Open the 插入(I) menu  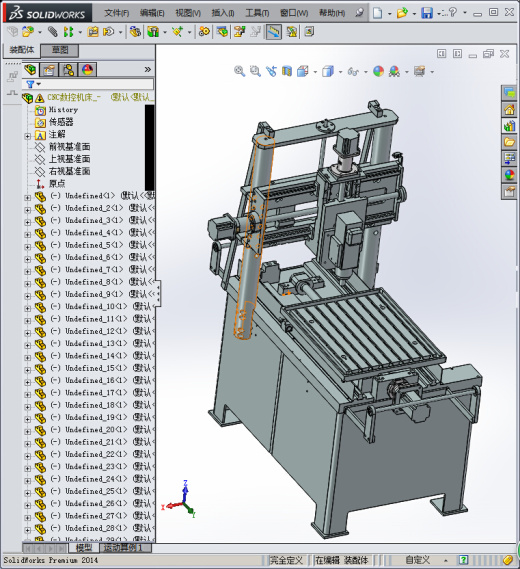[223, 13]
